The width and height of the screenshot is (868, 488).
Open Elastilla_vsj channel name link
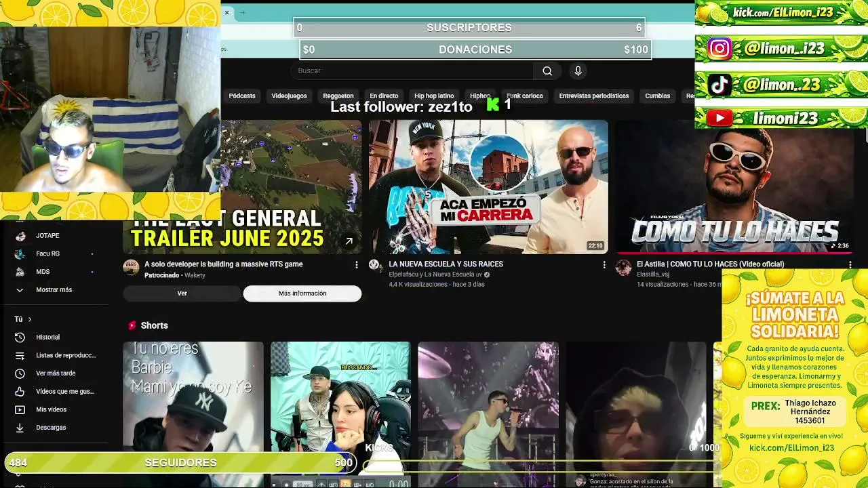click(653, 274)
